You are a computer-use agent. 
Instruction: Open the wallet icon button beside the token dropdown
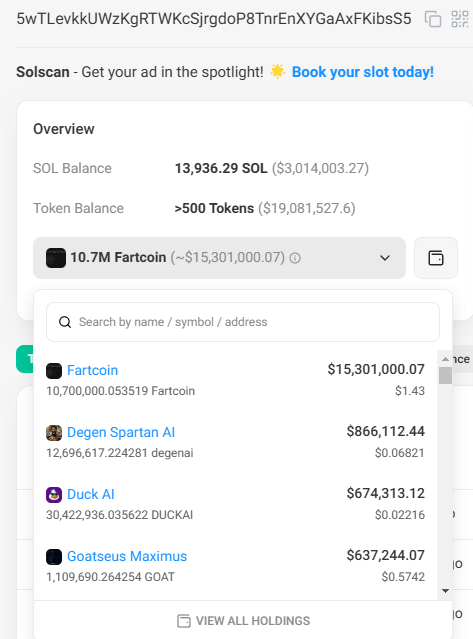tap(436, 258)
